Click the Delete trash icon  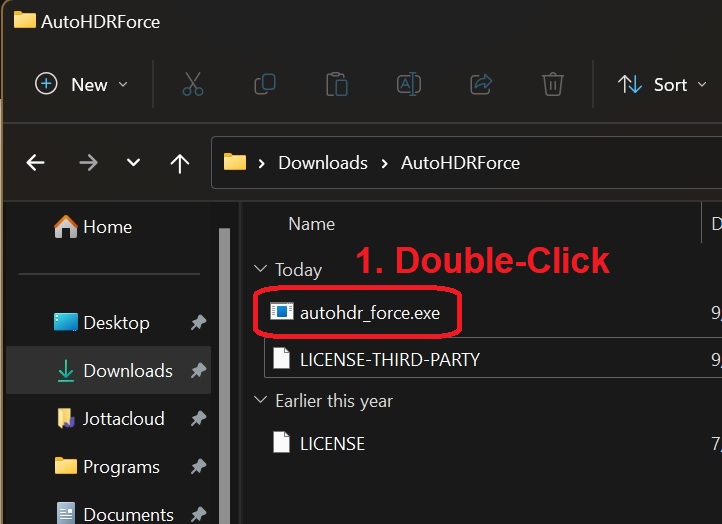coord(553,85)
